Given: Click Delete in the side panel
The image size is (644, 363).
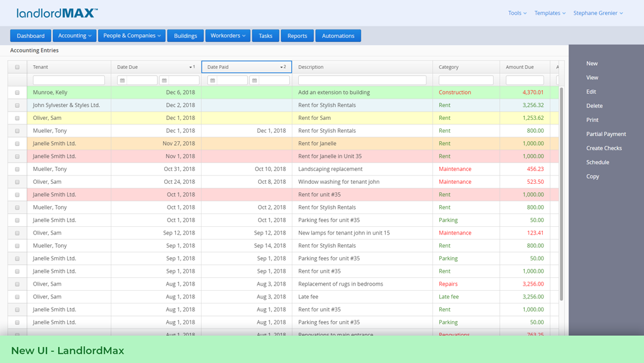Looking at the screenshot, I should pyautogui.click(x=594, y=106).
